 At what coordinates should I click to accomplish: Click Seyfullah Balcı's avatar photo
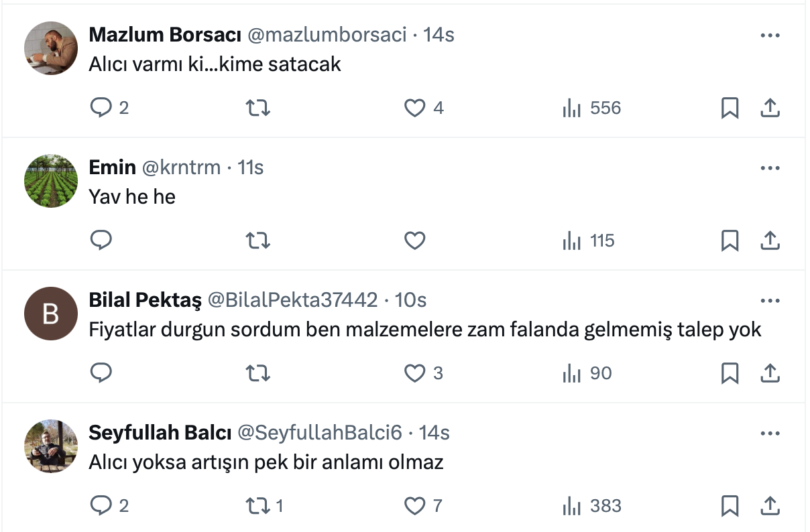[51, 446]
